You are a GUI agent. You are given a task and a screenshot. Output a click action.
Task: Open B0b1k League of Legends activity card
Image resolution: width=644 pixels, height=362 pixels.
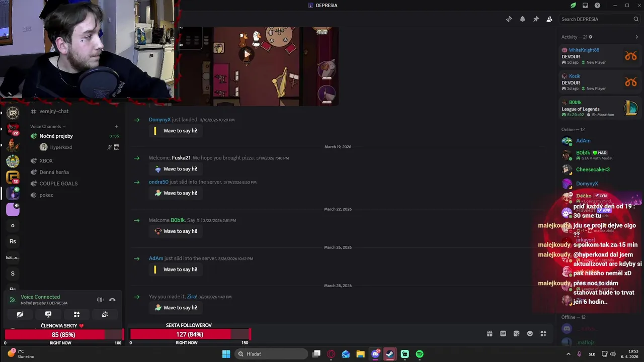click(x=600, y=108)
